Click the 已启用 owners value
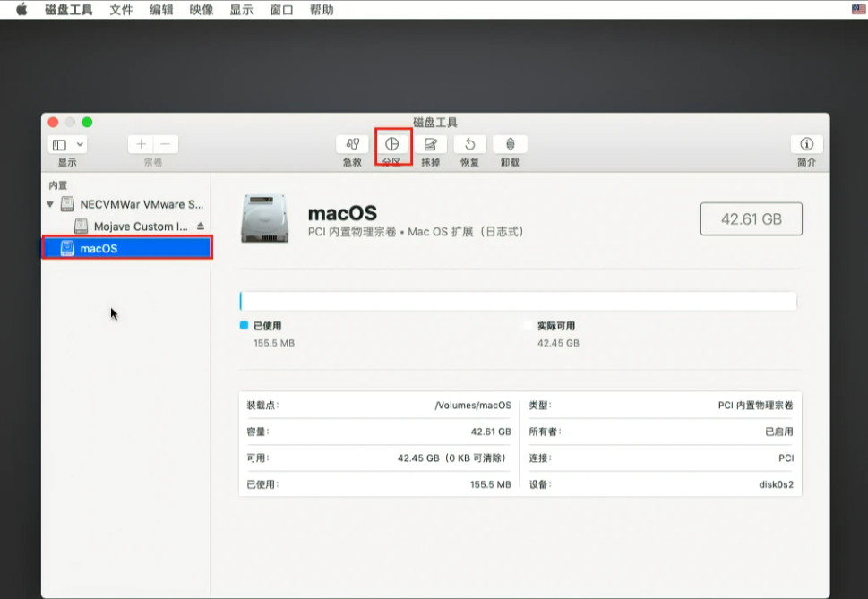 pos(779,432)
